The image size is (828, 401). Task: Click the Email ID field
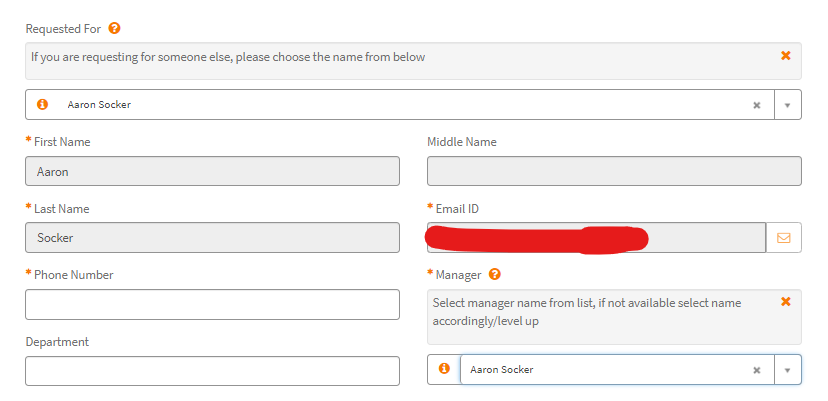coord(596,238)
